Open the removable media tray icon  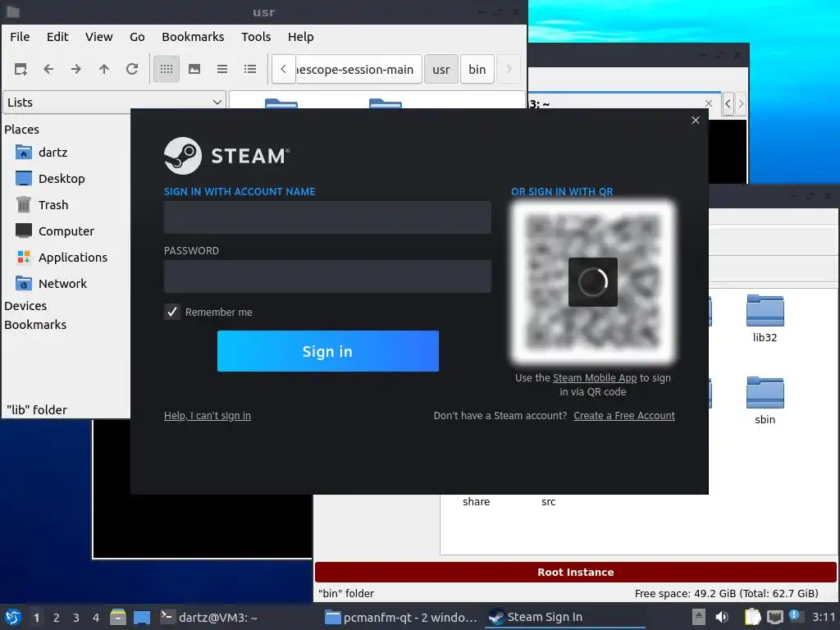click(699, 617)
